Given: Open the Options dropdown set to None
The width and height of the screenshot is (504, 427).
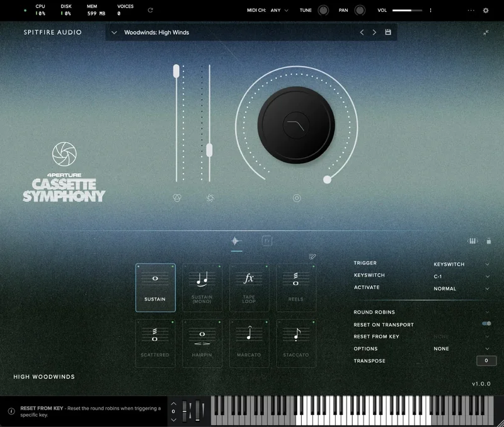Looking at the screenshot, I should 462,349.
